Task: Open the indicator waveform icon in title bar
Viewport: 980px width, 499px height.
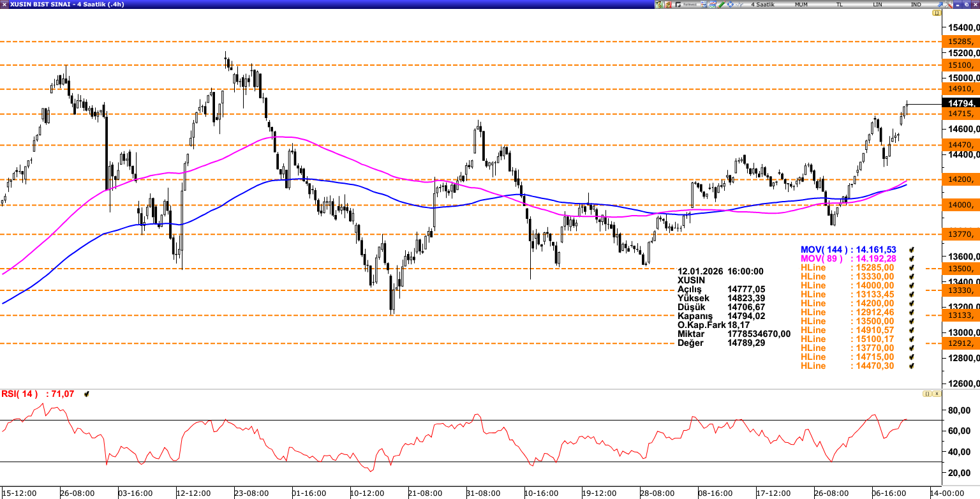Action: pos(739,4)
